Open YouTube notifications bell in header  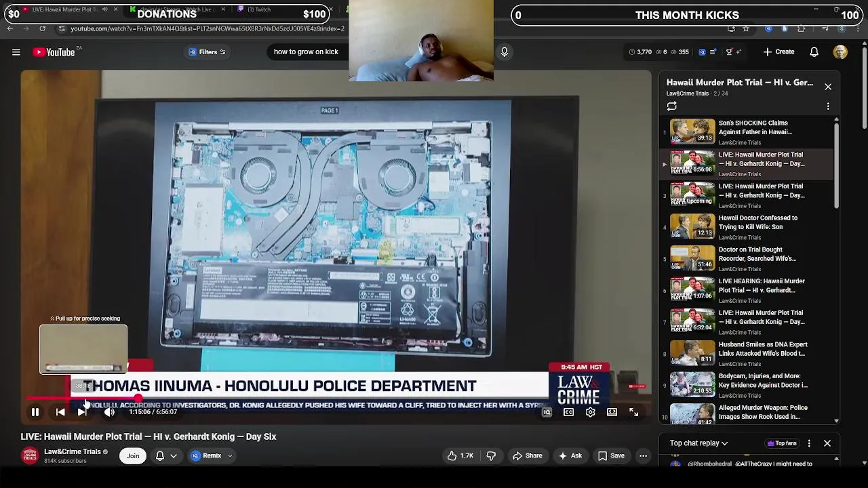click(x=814, y=52)
